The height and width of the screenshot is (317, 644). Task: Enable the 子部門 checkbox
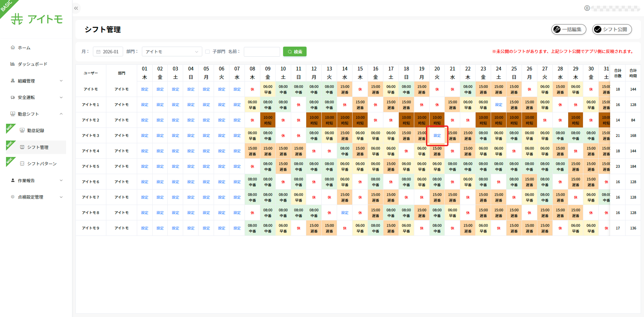[x=207, y=52]
